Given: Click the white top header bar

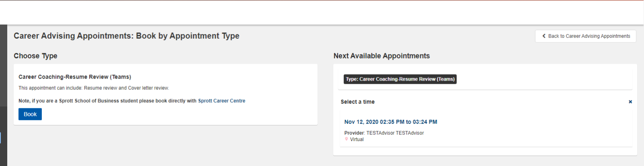Looking at the screenshot, I should (322, 12).
